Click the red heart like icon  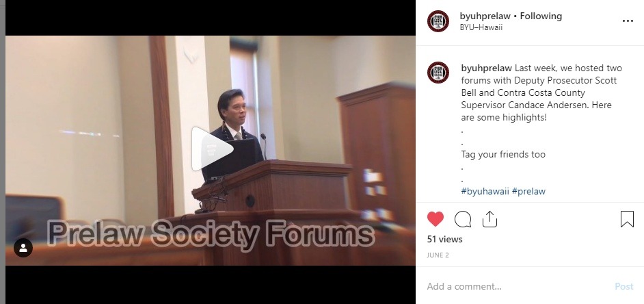(435, 219)
